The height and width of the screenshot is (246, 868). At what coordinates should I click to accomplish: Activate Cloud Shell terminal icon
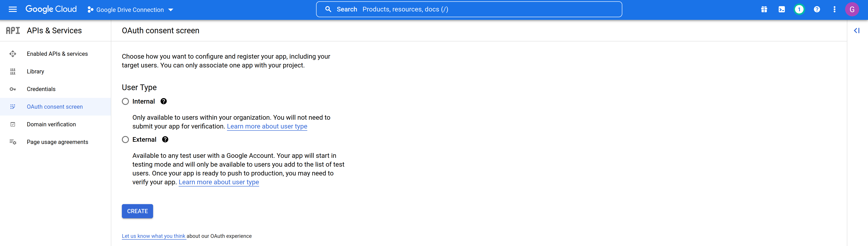781,9
